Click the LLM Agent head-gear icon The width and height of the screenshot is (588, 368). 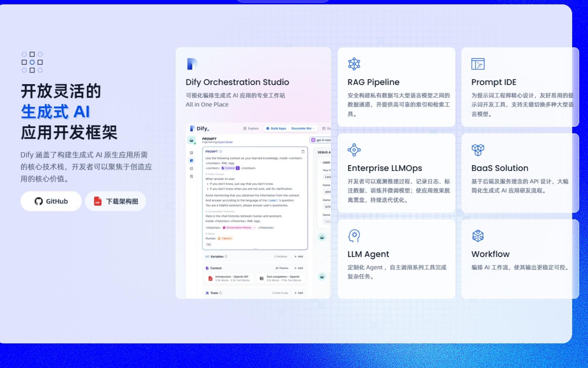(x=354, y=235)
